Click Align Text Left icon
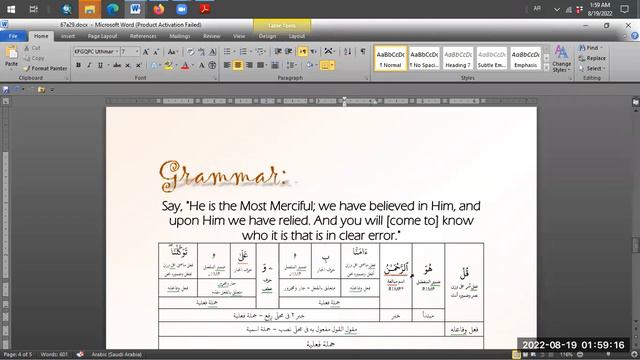Image resolution: width=640 pixels, height=360 pixels. (227, 65)
